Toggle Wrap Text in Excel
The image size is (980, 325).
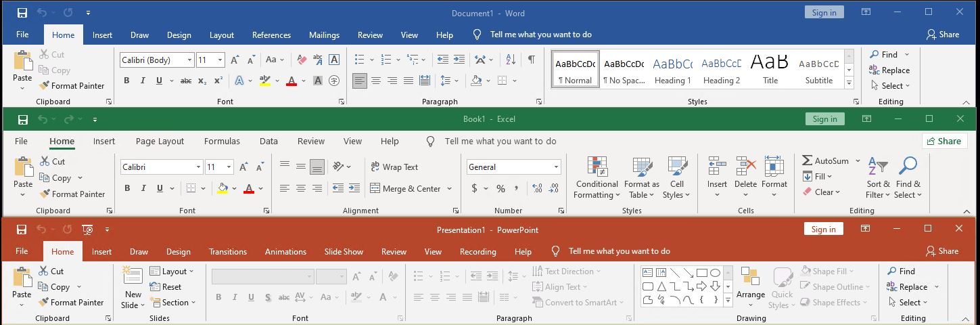394,167
